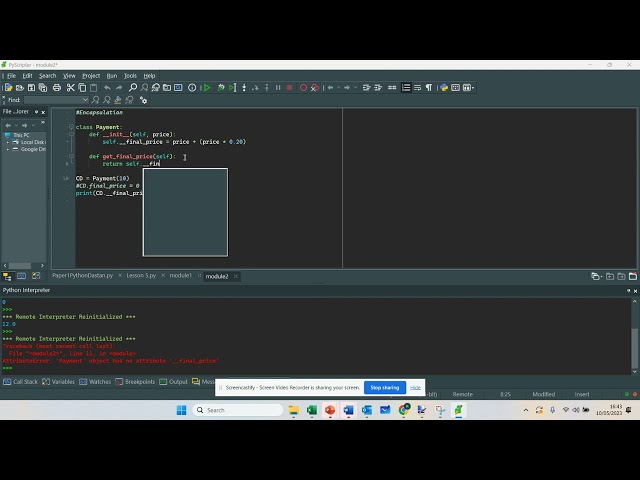Click the Windows taskbar Search box

coord(238,410)
